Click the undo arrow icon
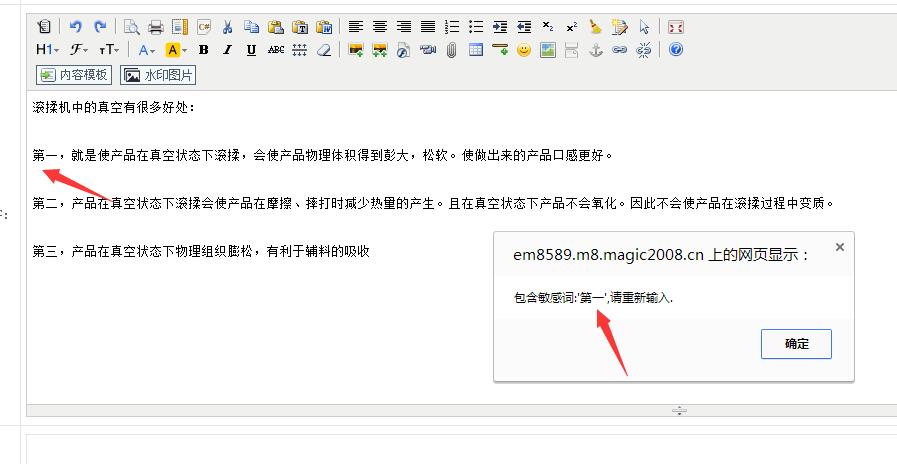 [x=76, y=27]
